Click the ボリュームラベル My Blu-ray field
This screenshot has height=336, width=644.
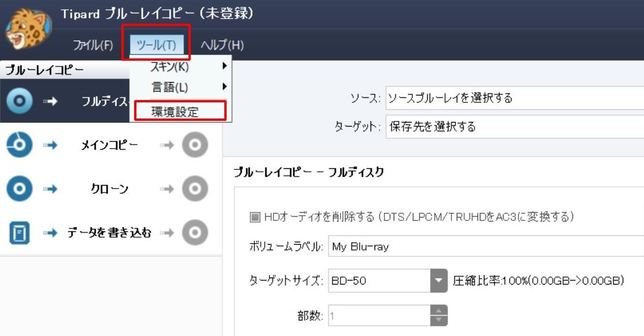click(486, 246)
